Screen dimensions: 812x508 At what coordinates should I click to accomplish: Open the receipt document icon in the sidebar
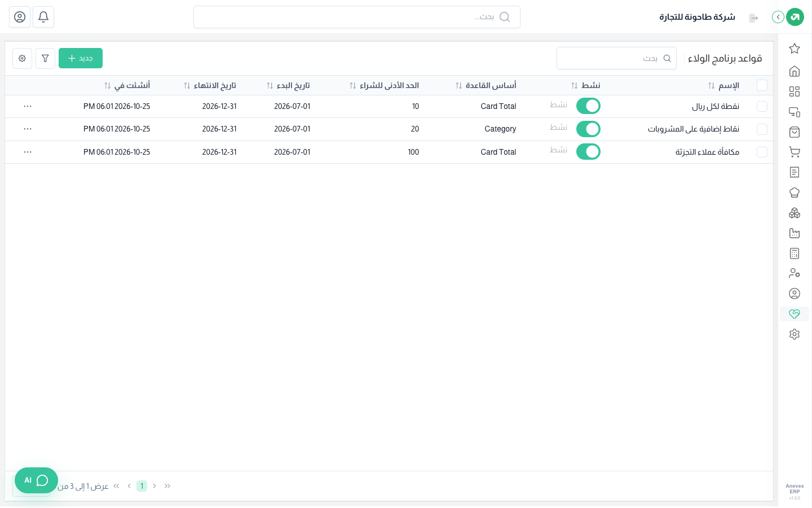point(795,172)
